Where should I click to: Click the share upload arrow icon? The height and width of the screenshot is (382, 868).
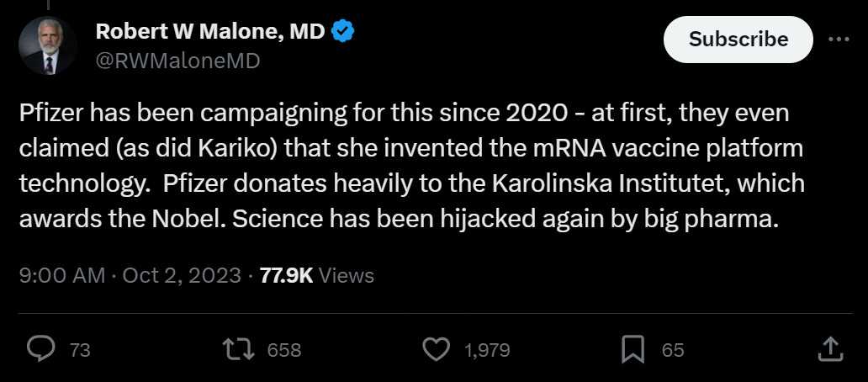(x=828, y=349)
